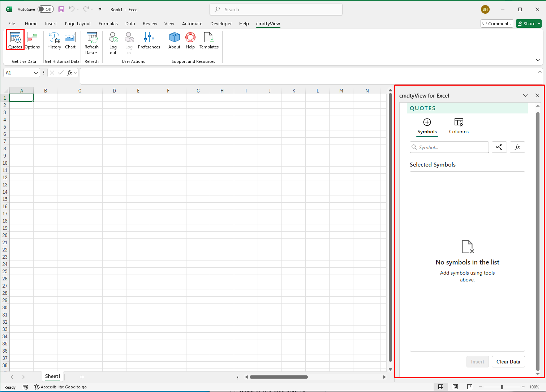Screen dimensions: 546x392
Task: Switch to the Home tab
Action: coord(31,23)
